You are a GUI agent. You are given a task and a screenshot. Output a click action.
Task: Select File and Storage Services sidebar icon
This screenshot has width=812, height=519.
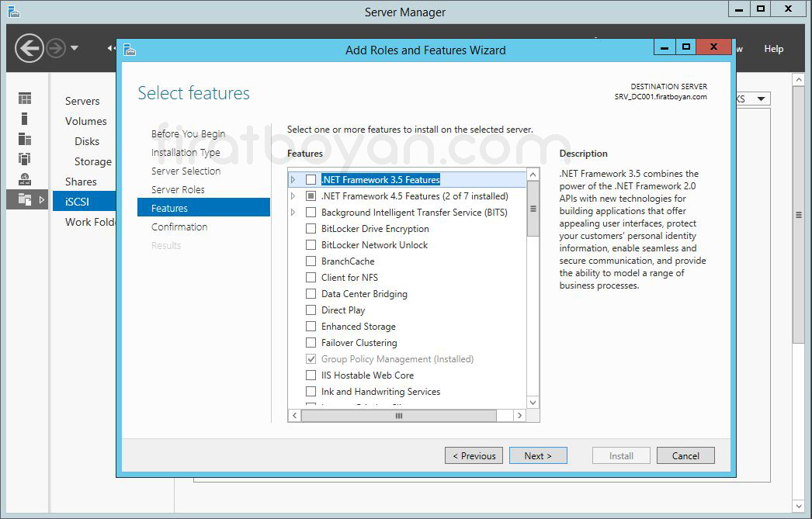(24, 199)
